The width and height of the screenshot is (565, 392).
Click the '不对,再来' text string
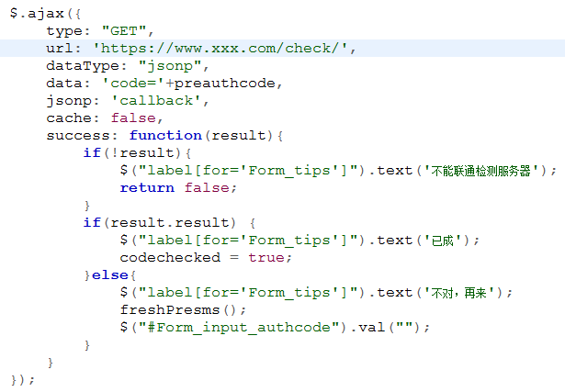click(x=458, y=292)
